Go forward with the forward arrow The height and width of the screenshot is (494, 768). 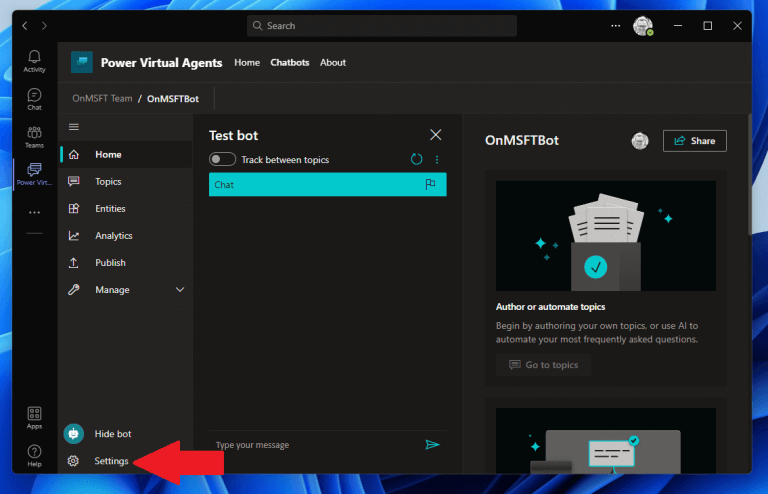[x=44, y=25]
